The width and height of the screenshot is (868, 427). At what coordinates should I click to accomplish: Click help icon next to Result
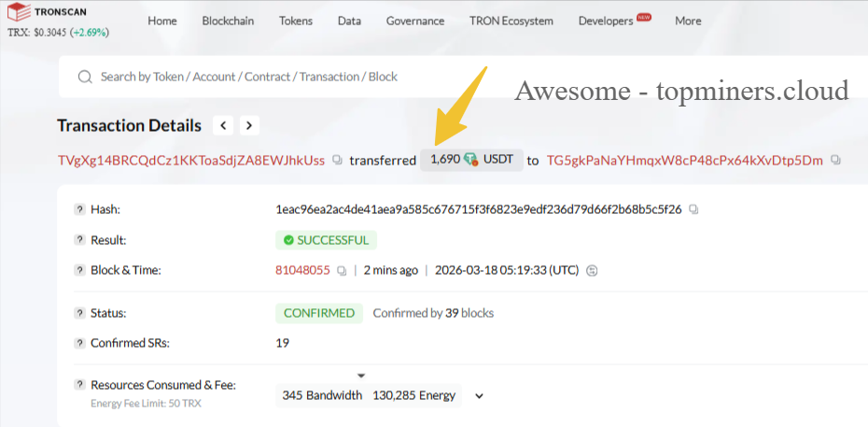click(80, 240)
